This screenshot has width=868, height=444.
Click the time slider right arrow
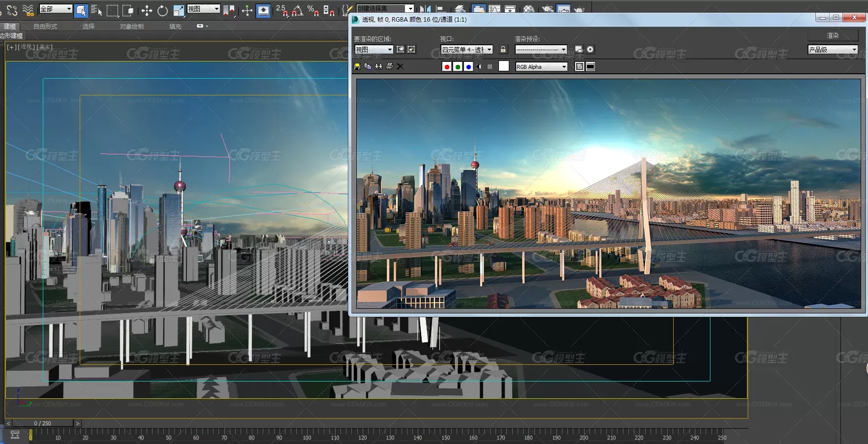click(78, 423)
